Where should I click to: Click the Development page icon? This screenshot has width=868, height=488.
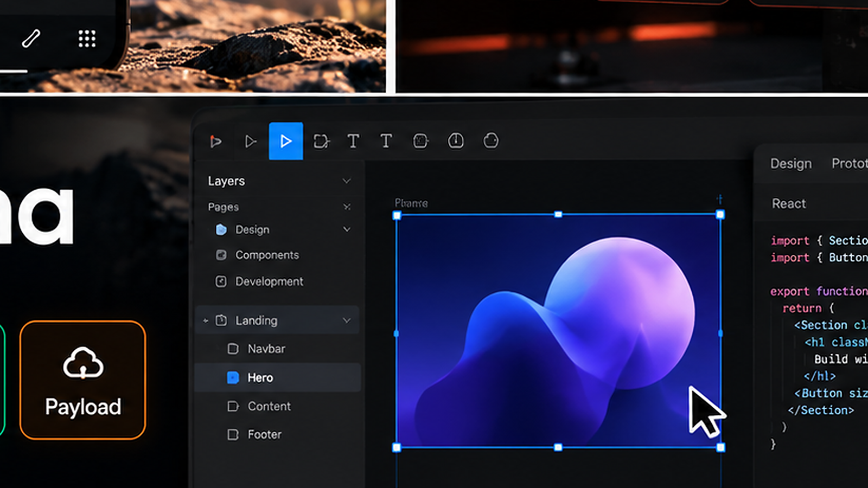pyautogui.click(x=221, y=281)
